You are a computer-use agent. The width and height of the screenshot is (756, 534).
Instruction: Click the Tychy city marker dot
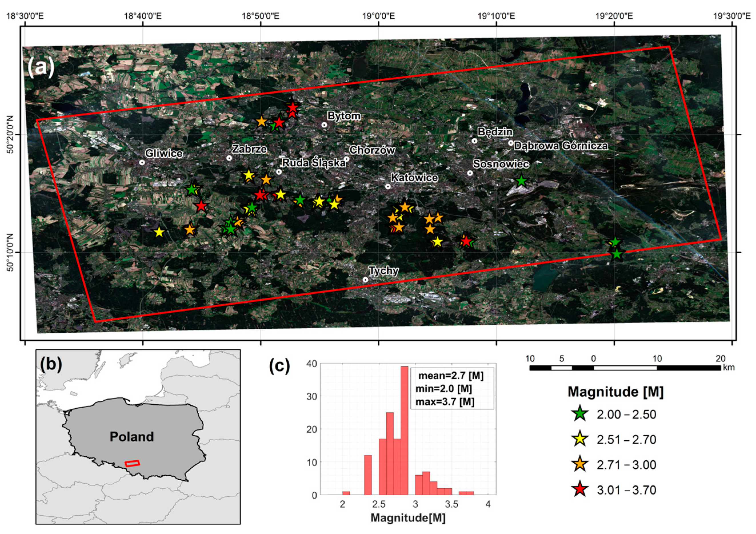point(365,280)
